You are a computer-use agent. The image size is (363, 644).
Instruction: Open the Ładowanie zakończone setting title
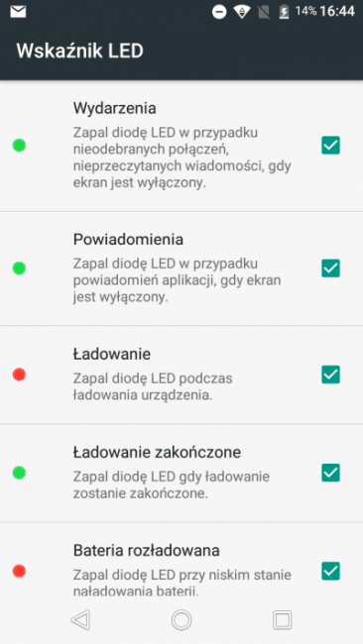click(157, 452)
